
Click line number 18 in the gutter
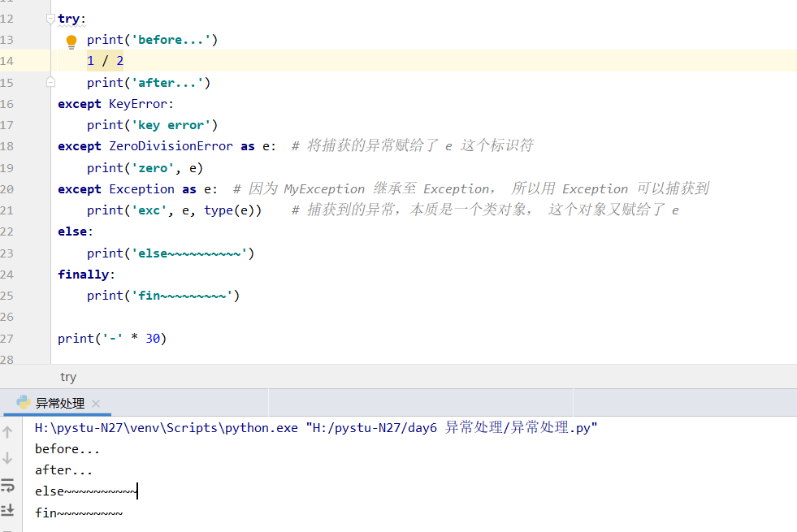tap(7, 146)
